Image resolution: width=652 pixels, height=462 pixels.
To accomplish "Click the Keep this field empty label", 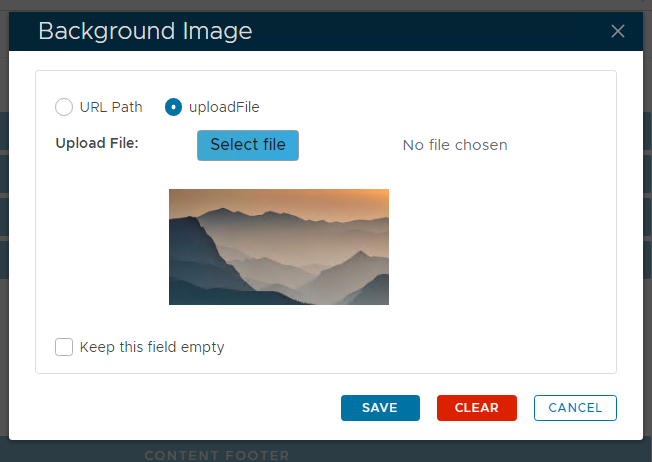I will 152,347.
